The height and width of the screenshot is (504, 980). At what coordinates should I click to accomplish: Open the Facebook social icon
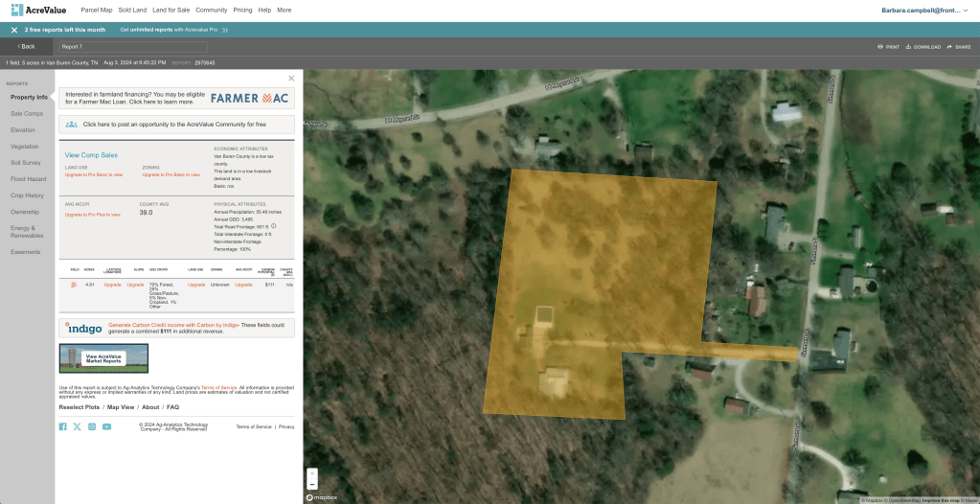click(x=63, y=426)
